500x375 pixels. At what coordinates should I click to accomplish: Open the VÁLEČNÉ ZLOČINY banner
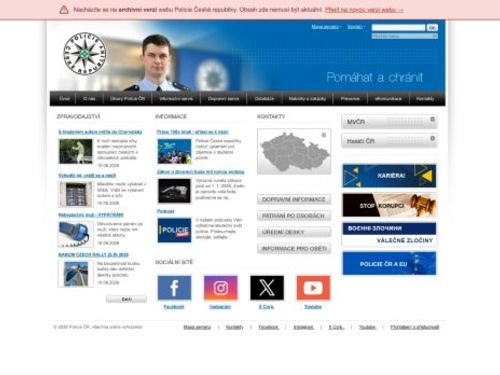tap(389, 234)
